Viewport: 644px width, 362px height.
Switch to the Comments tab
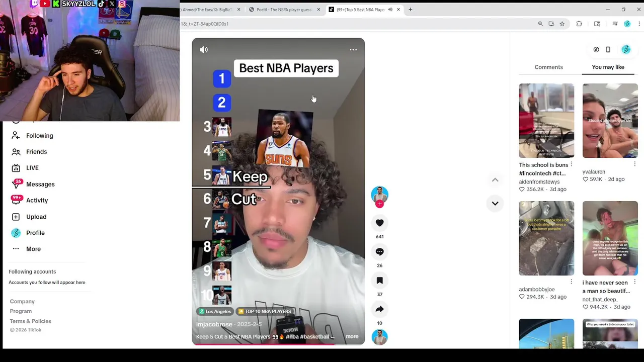[x=548, y=67]
